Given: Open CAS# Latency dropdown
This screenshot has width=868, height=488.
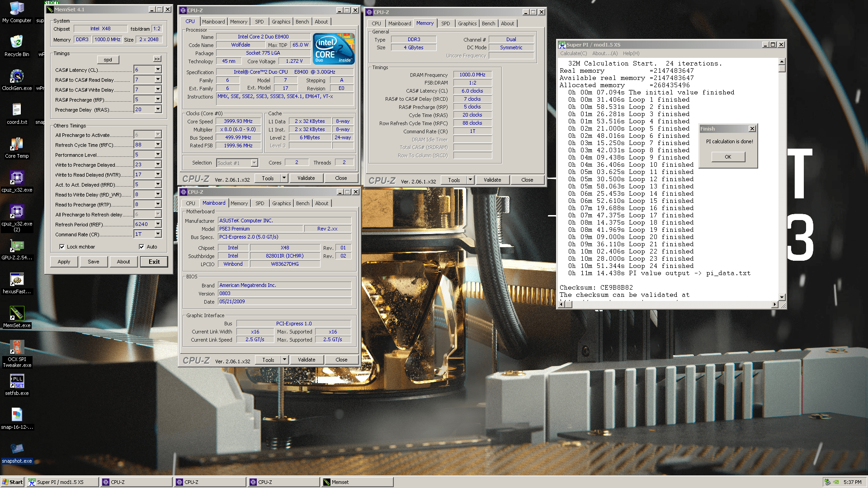Looking at the screenshot, I should tap(158, 70).
